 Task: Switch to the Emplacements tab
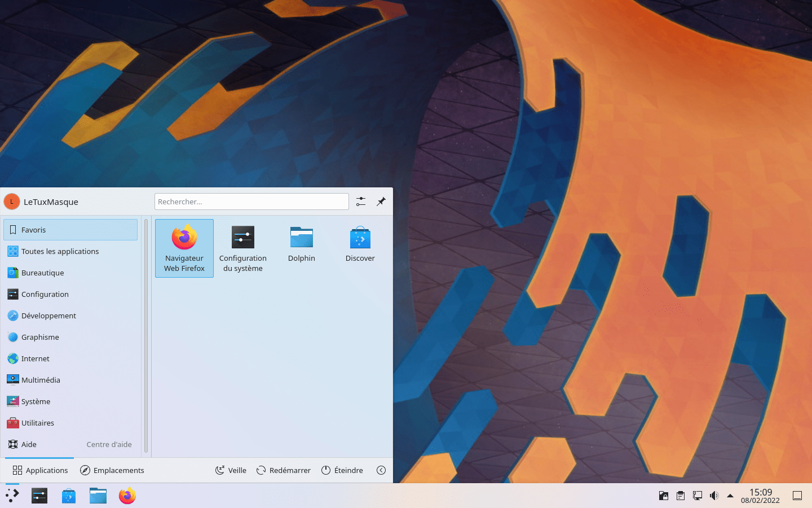tap(112, 470)
